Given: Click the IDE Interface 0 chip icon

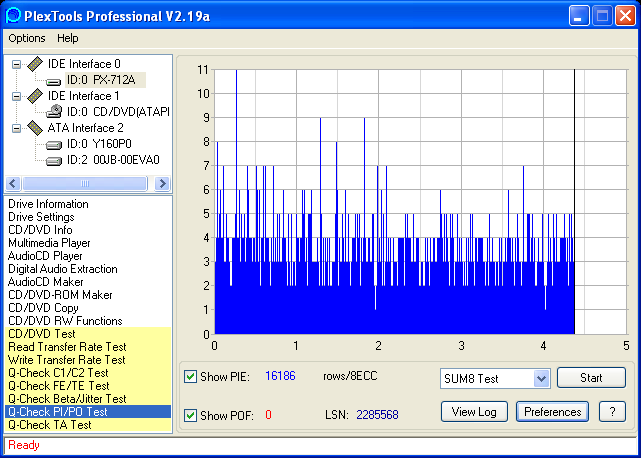Looking at the screenshot, I should click(x=35, y=64).
